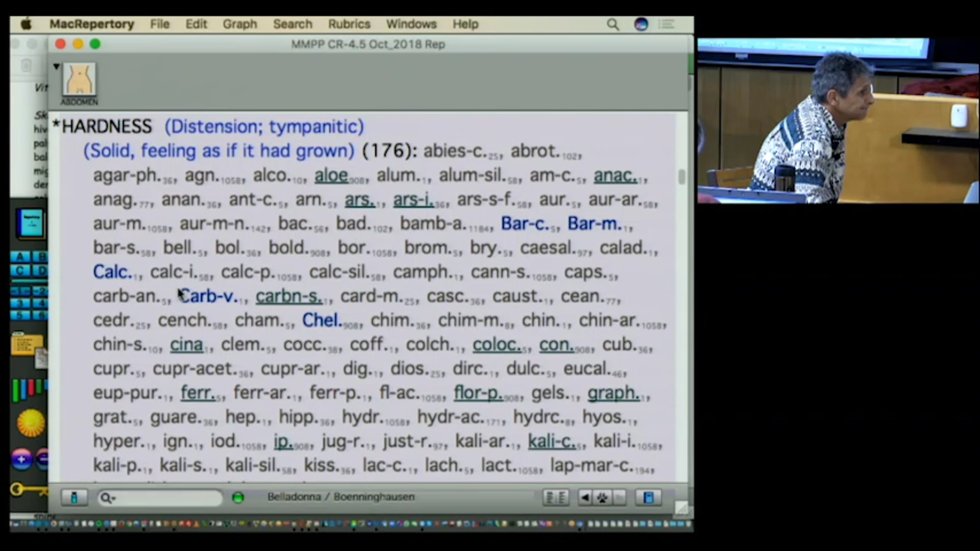
Task: Toggle the green indicator beside the search field
Action: pos(238,497)
